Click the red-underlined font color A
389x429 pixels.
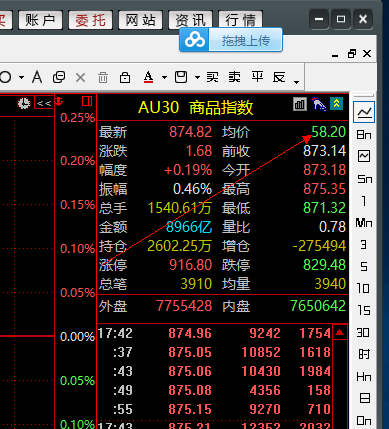(149, 77)
